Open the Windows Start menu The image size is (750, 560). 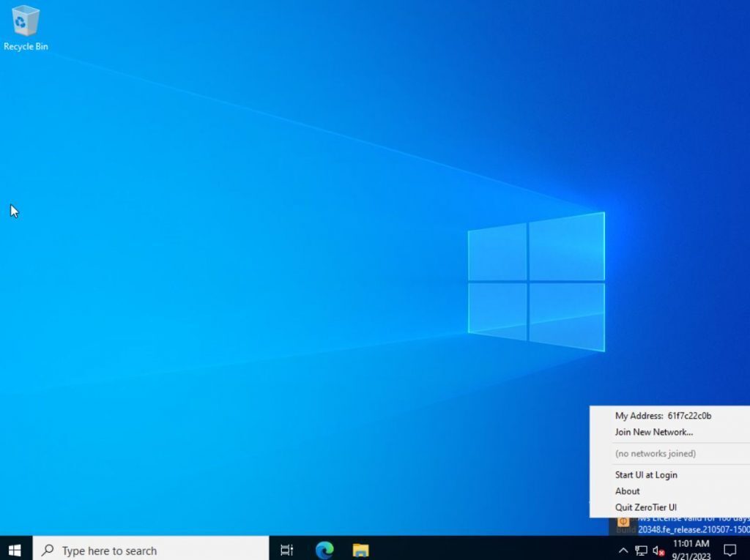15,550
